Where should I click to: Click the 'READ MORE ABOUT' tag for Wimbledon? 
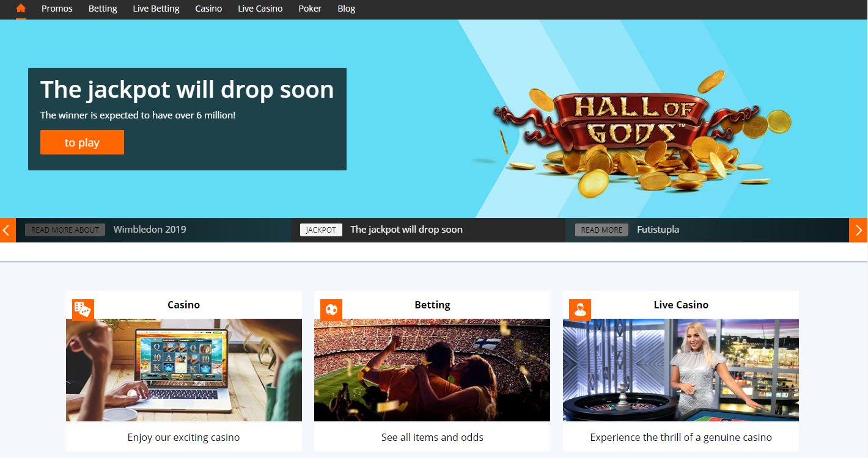65,230
